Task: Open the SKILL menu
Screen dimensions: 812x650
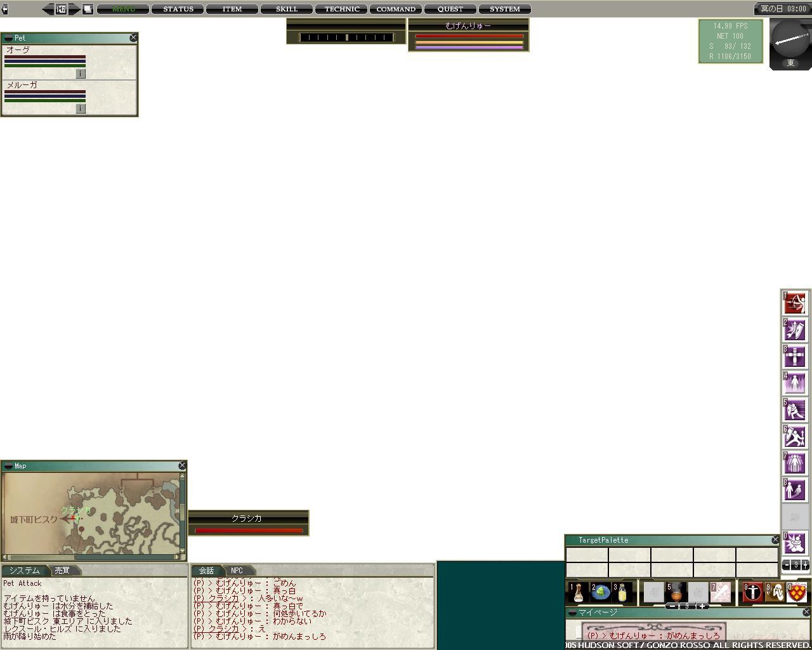Action: (x=287, y=9)
